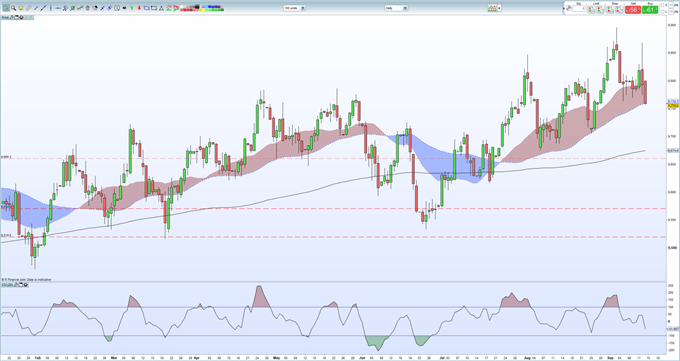
Task: Select the vertical line tool
Action: [51, 8]
